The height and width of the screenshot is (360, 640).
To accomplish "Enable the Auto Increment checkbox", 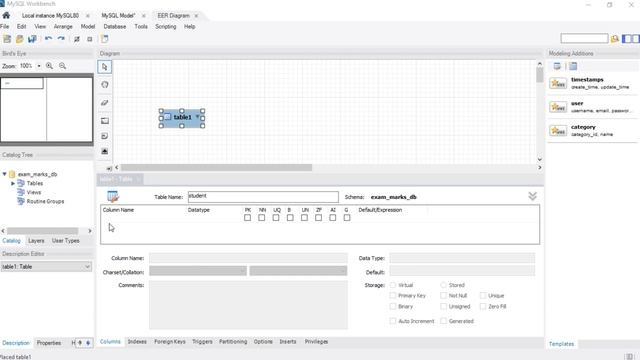I will click(393, 321).
